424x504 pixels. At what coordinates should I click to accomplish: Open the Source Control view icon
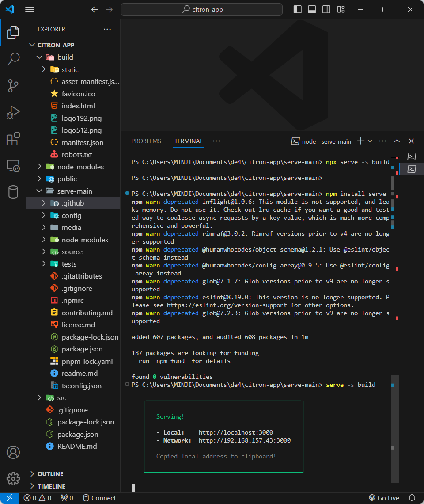coord(13,86)
